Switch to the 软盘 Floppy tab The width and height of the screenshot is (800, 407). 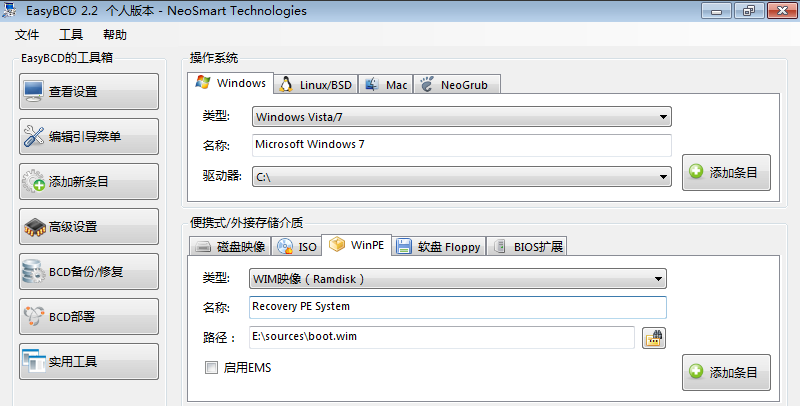[439, 247]
